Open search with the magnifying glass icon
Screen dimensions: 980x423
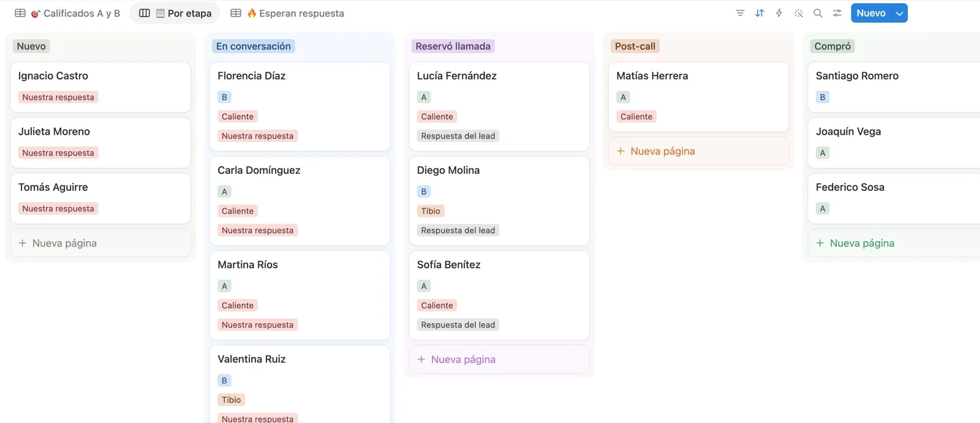pyautogui.click(x=818, y=13)
